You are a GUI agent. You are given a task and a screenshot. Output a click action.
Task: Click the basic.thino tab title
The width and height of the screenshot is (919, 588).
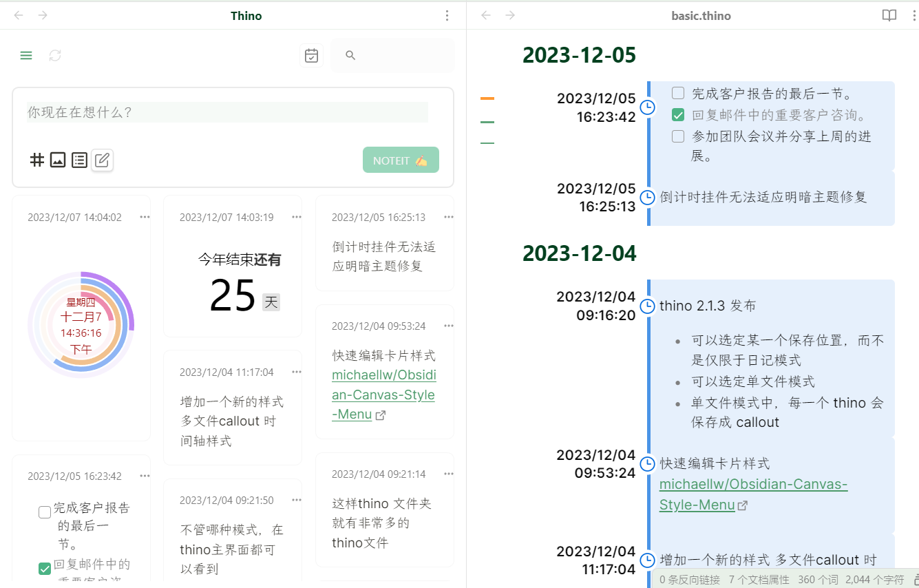[701, 16]
